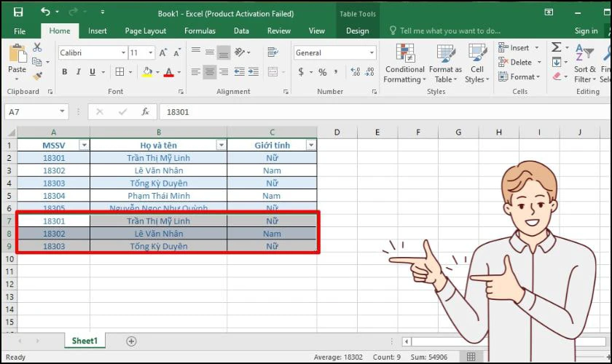The width and height of the screenshot is (612, 364).
Task: Toggle Underline formatting
Action: coord(93,72)
